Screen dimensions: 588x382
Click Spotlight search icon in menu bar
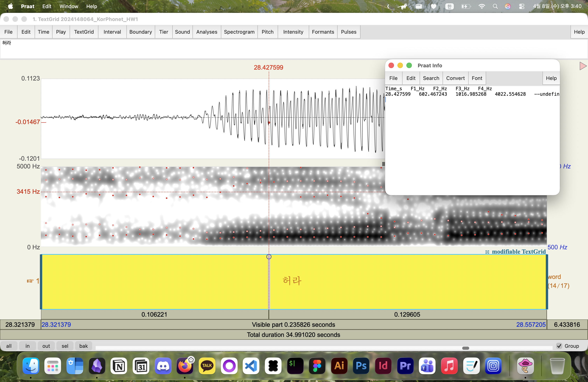pyautogui.click(x=495, y=6)
